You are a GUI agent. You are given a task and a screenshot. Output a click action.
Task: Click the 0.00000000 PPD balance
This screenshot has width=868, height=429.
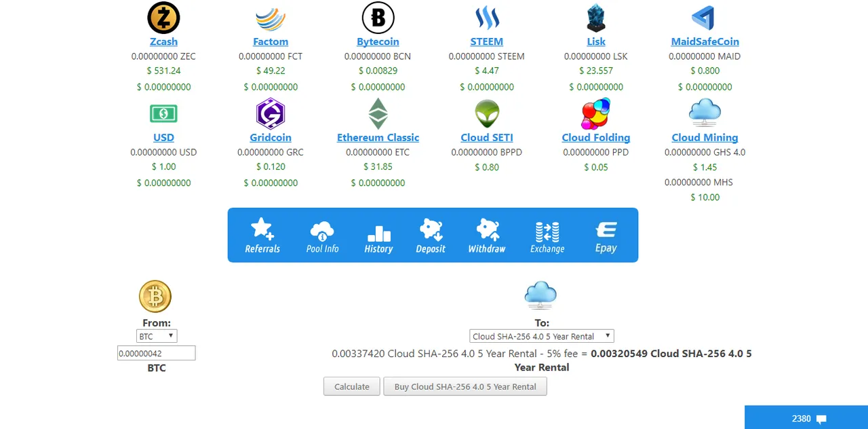click(596, 152)
